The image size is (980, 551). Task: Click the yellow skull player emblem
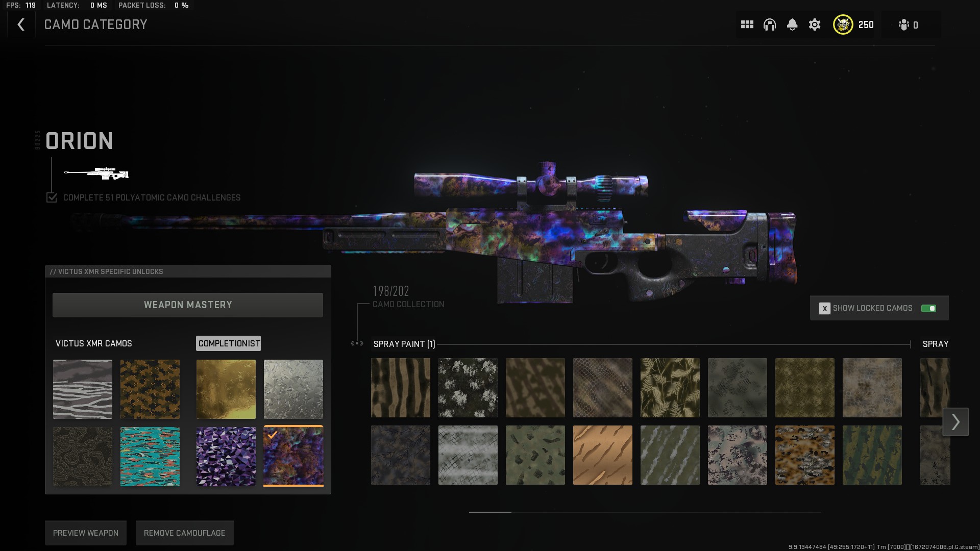[x=843, y=24]
